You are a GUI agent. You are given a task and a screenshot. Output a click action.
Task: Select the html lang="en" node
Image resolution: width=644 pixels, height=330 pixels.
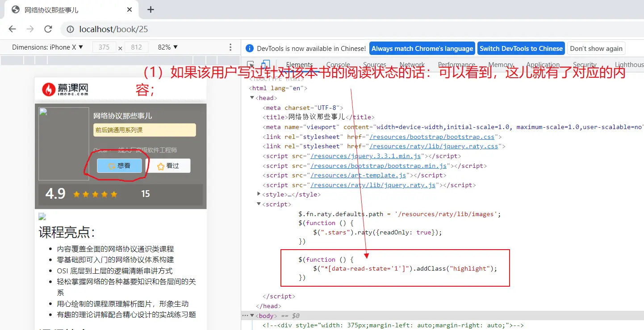tap(278, 88)
